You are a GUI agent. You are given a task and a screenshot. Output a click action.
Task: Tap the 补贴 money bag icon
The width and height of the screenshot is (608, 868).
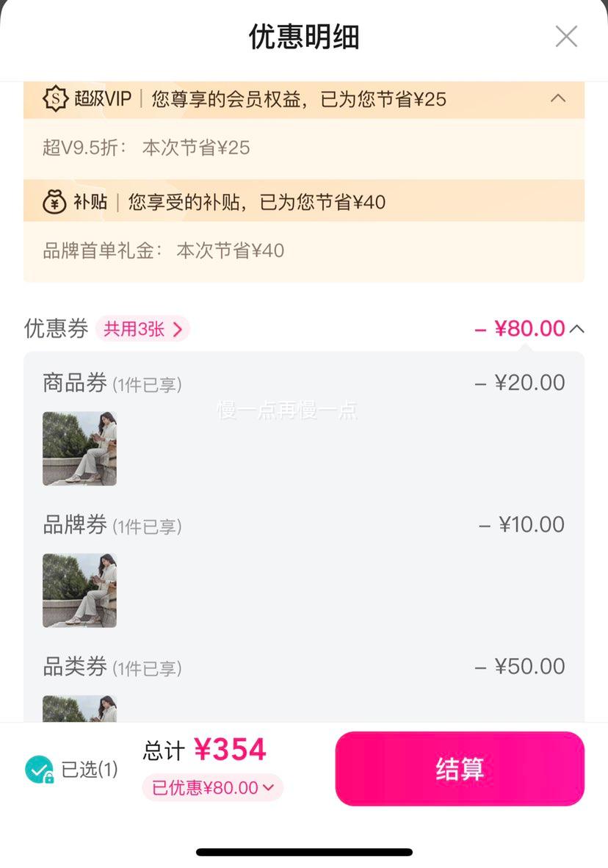[x=54, y=201]
